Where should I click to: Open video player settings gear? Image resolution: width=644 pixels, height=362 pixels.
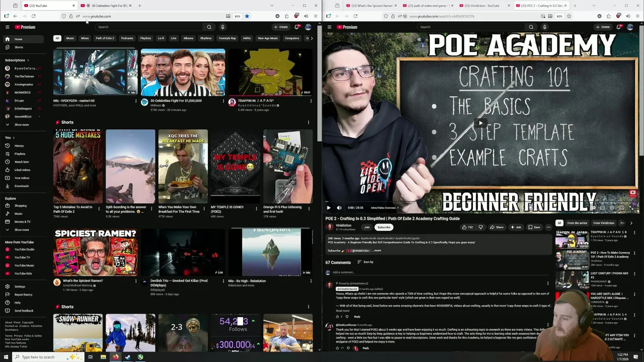(x=612, y=208)
